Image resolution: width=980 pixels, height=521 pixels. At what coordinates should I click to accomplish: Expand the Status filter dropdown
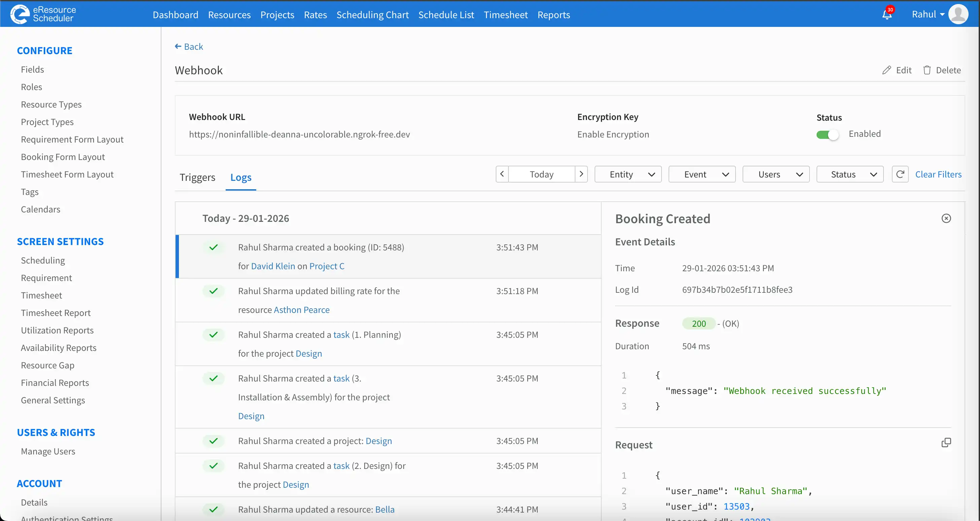pyautogui.click(x=850, y=174)
